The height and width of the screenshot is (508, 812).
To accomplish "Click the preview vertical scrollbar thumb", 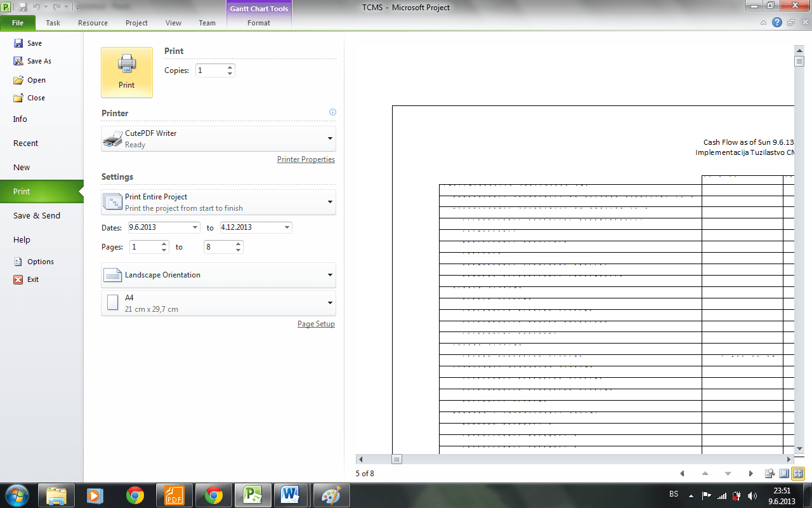I will tap(799, 61).
